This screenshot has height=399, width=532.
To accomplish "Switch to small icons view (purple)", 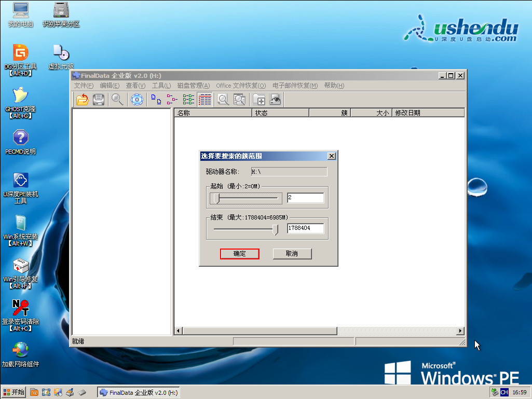I will [172, 100].
